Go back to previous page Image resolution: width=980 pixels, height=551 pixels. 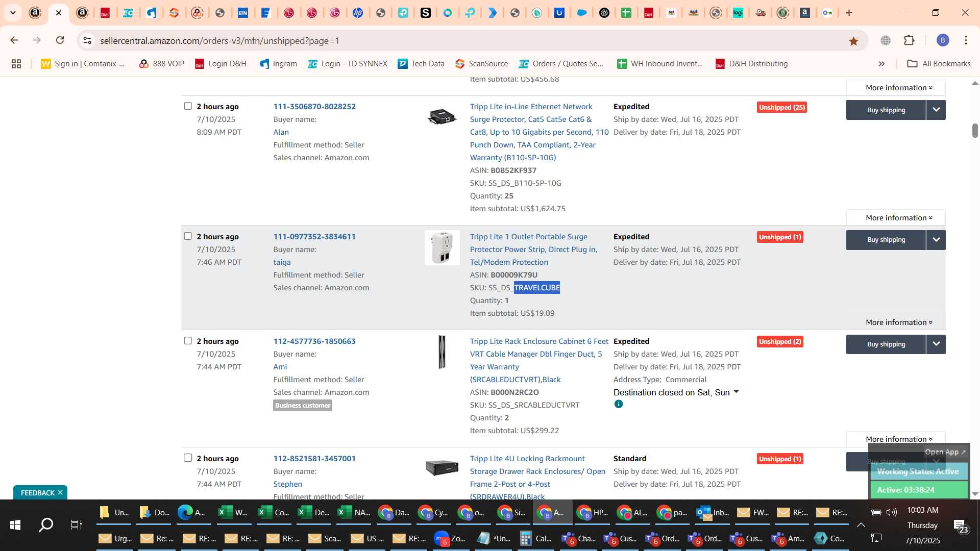pos(14,40)
